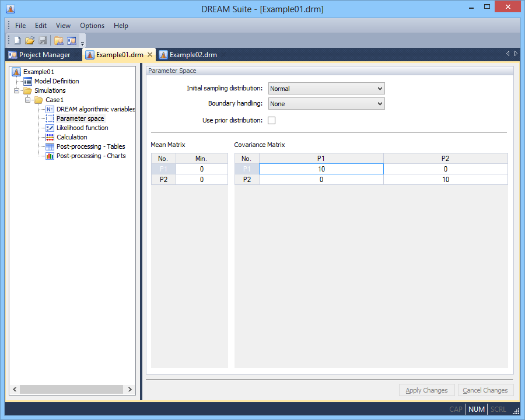The width and height of the screenshot is (525, 420).
Task: Select Post-processing - Charts tree item
Action: pos(91,156)
